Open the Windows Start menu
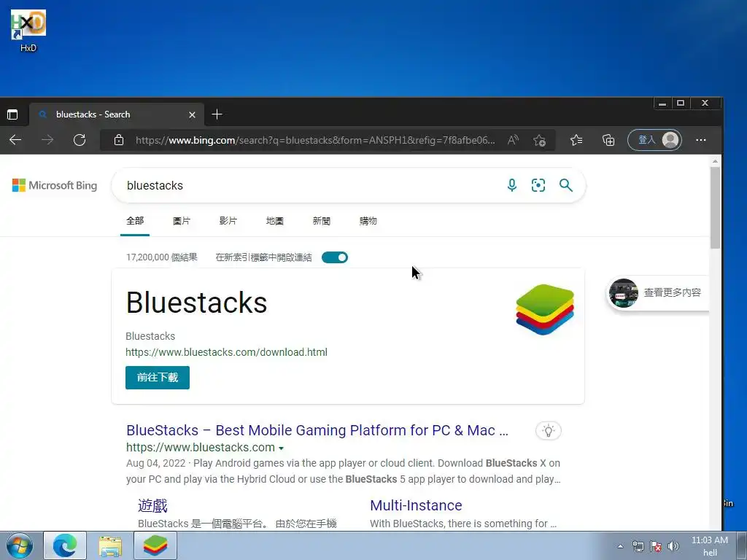 coord(20,545)
